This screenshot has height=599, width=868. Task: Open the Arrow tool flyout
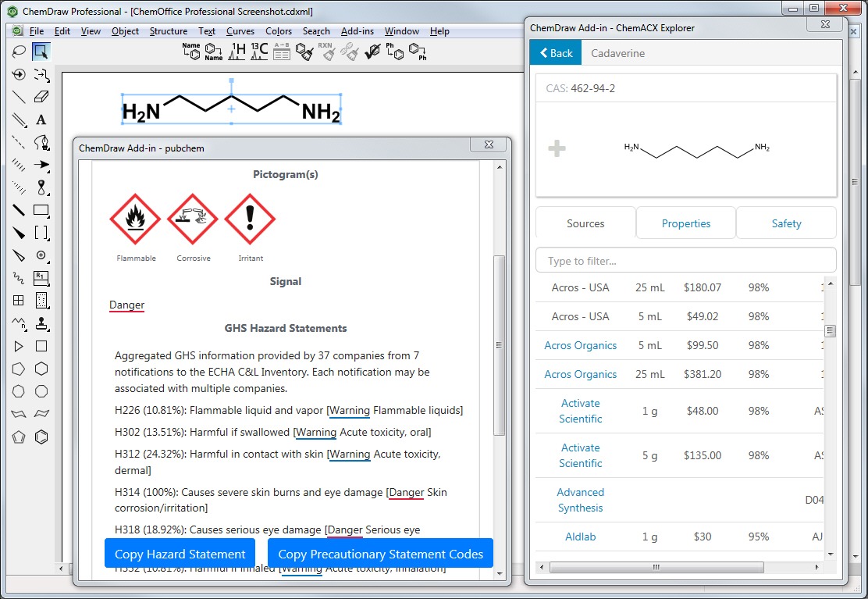point(41,166)
